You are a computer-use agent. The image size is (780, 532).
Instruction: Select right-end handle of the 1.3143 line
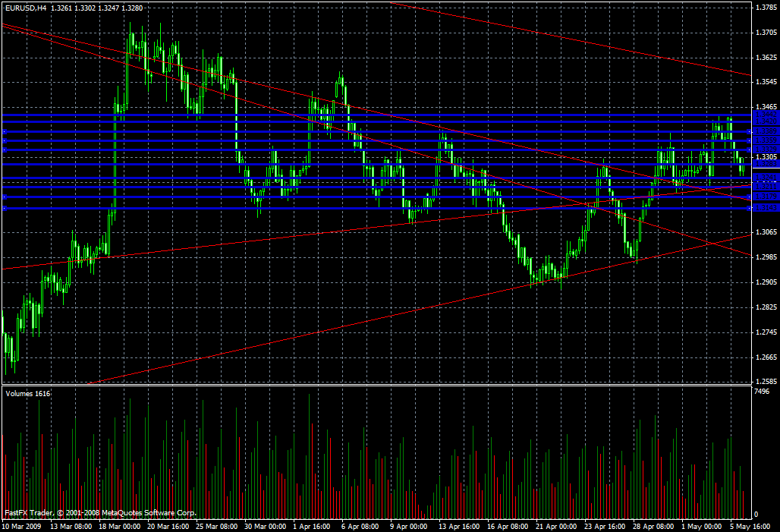(750, 208)
